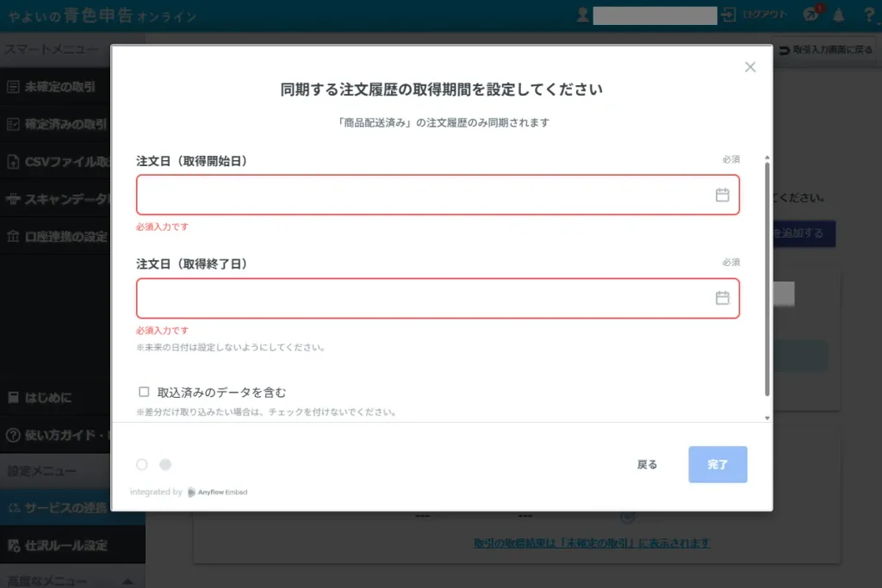This screenshot has width=882, height=588.
Task: Open calendar picker for 取得終了日 field
Action: tap(723, 297)
